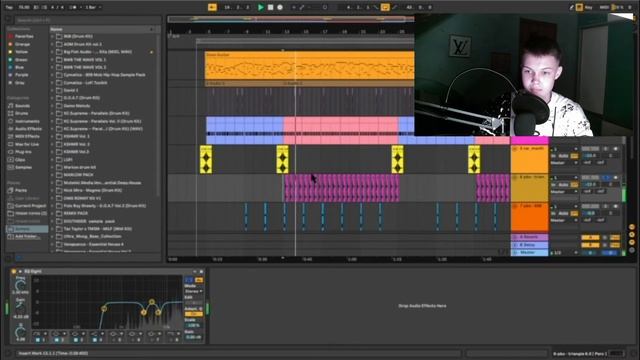This screenshot has height=360, width=640.
Task: Toggle the yellow Follow button in the transport
Action: pyautogui.click(x=212, y=7)
